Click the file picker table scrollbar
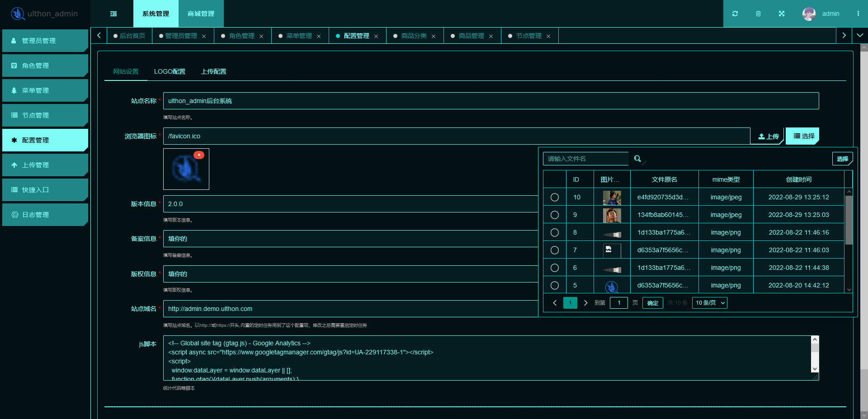 (x=849, y=220)
